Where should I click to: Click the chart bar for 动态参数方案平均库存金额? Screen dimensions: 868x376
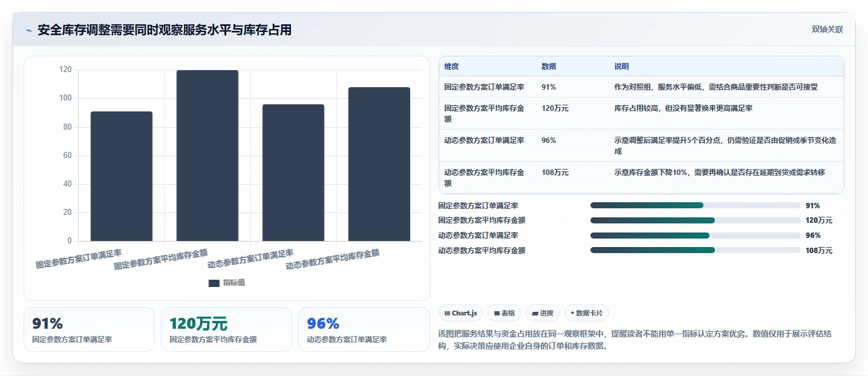(x=379, y=164)
